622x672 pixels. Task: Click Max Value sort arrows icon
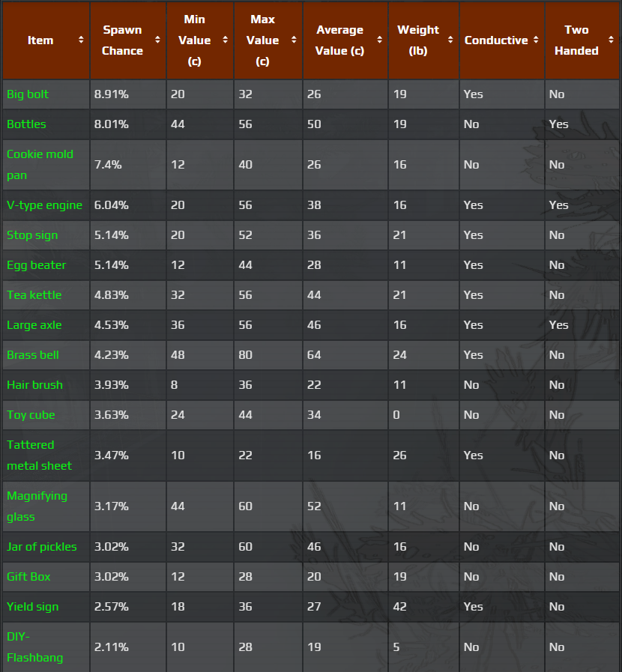coord(294,40)
